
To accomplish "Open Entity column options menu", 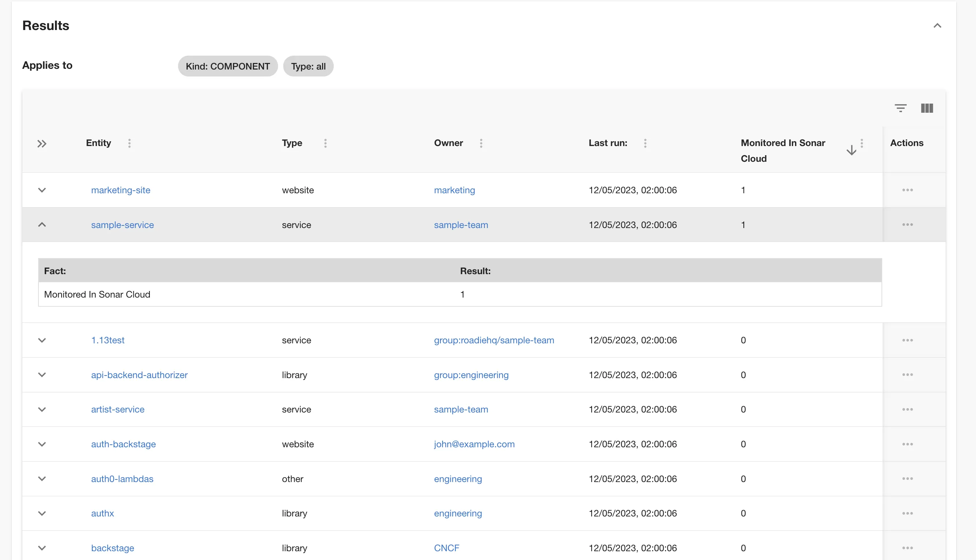I will (129, 143).
